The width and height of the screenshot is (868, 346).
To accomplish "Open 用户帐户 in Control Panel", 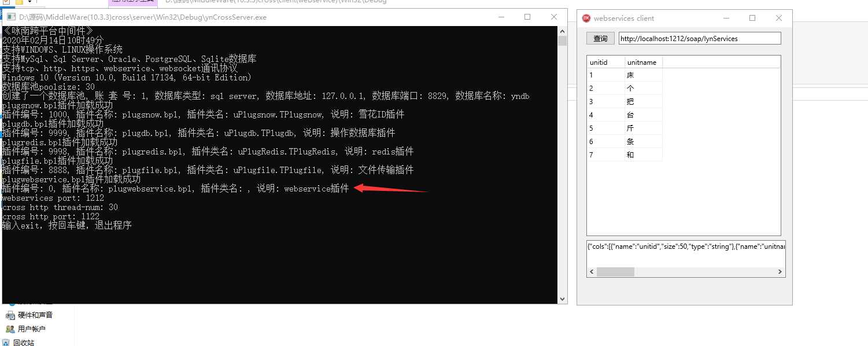I will (x=32, y=329).
